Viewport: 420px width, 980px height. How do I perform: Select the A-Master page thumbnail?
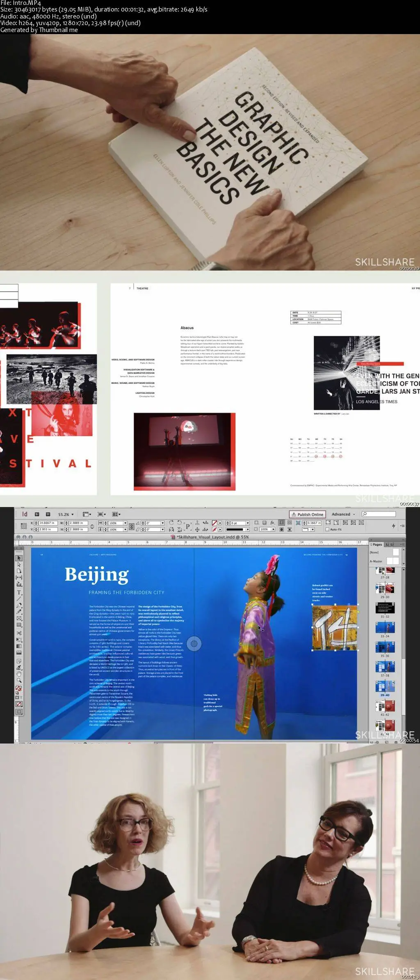tap(393, 561)
